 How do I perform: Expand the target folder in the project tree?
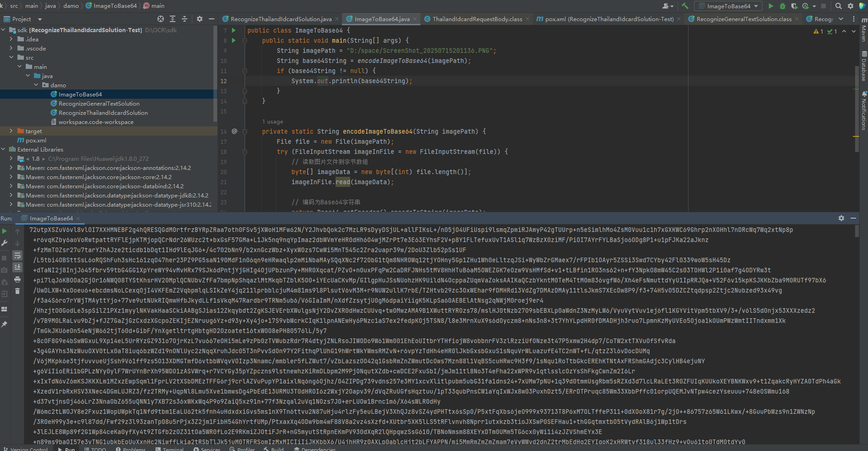[11, 131]
